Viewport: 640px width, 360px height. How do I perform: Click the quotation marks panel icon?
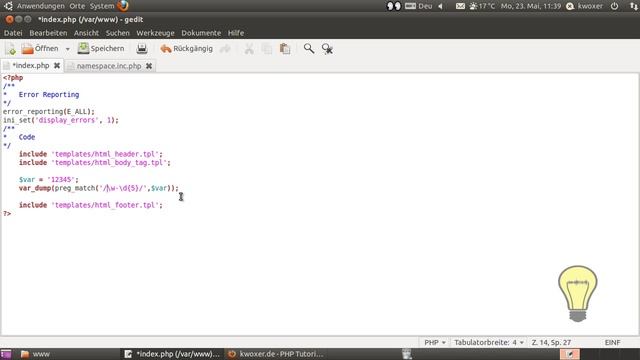coord(394,6)
